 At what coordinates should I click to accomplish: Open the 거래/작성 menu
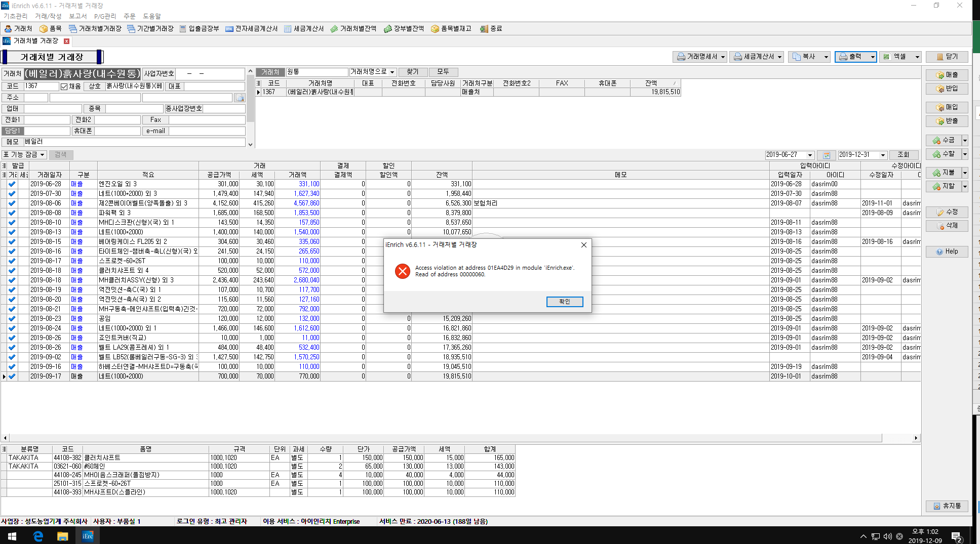(48, 16)
